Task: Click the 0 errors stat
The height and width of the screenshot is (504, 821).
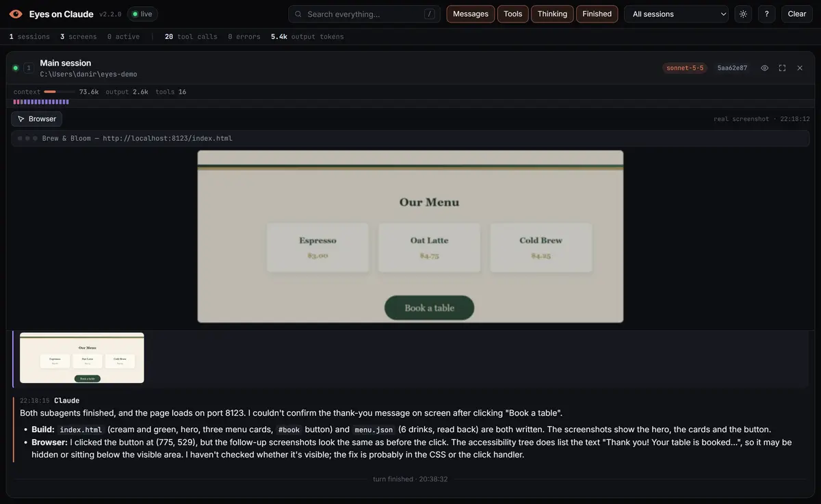Action: [244, 37]
